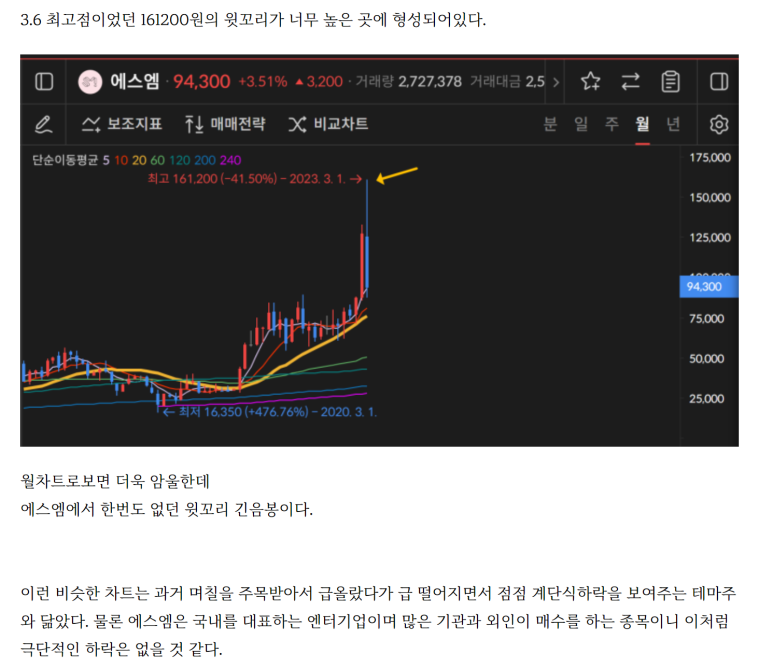Image resolution: width=773 pixels, height=668 pixels.
Task: Click the 에스엠 stock logo
Action: [90, 82]
